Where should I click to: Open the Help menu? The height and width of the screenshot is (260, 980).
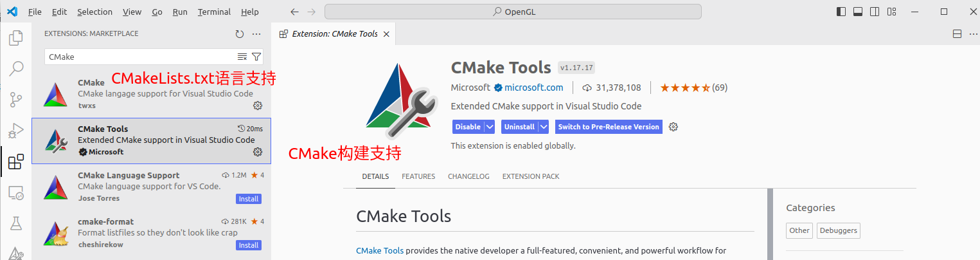(250, 12)
